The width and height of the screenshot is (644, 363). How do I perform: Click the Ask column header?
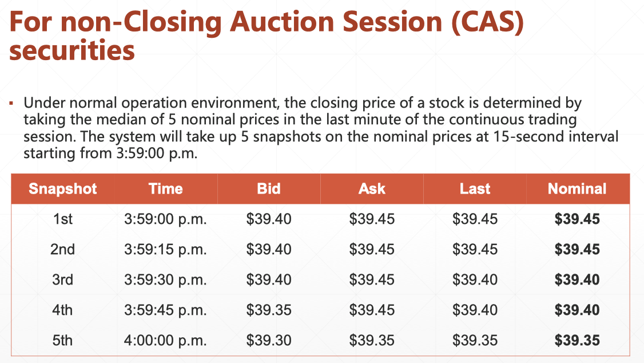pos(372,189)
